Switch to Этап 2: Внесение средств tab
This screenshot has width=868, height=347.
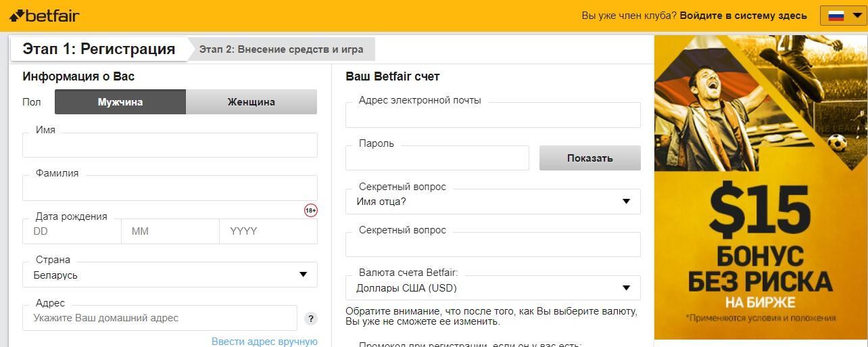281,49
